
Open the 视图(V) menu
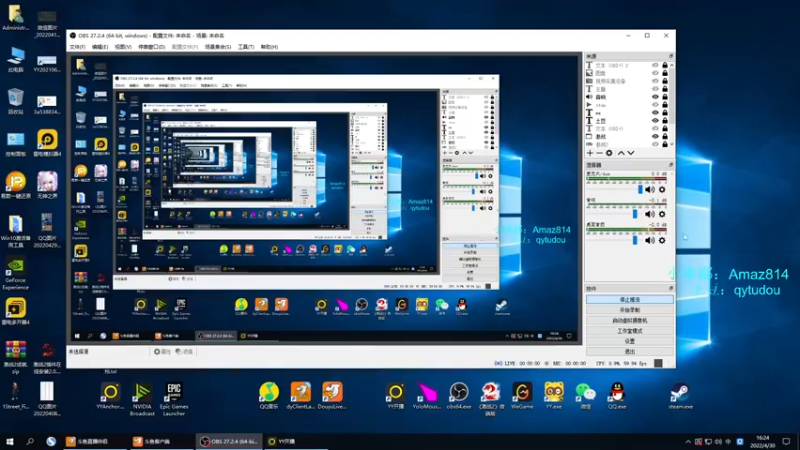point(123,47)
